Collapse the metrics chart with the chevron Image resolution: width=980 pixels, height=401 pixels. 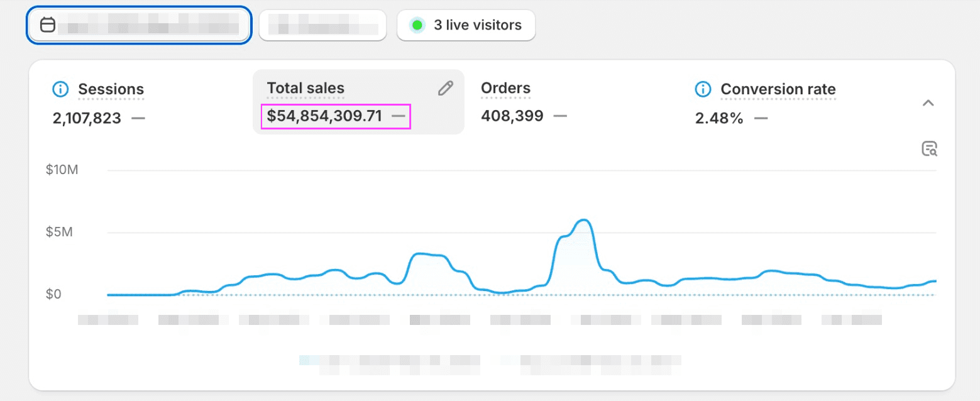pyautogui.click(x=928, y=103)
